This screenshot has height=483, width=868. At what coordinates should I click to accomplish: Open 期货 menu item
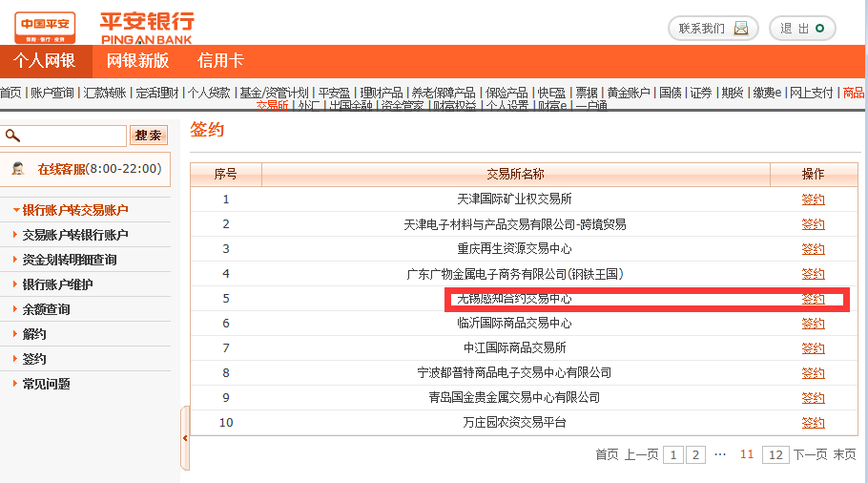tap(733, 93)
